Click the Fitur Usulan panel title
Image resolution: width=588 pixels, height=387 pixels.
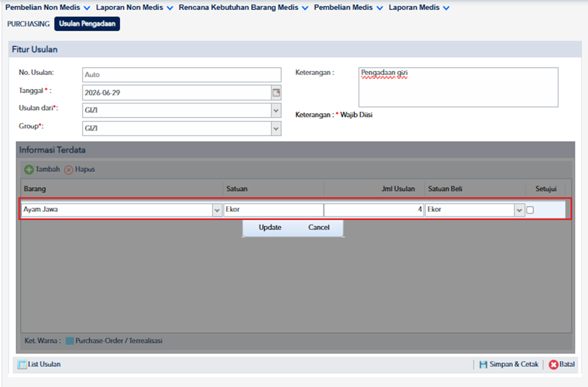(x=35, y=49)
